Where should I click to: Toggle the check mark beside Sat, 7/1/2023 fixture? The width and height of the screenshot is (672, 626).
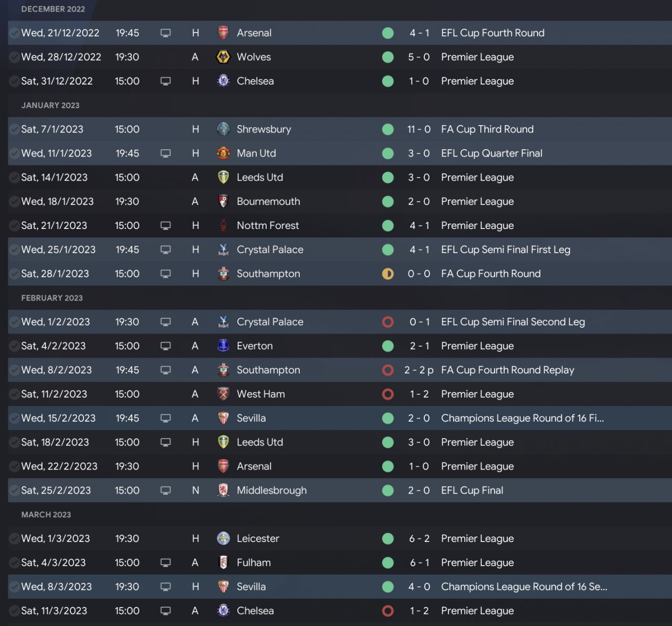14,129
